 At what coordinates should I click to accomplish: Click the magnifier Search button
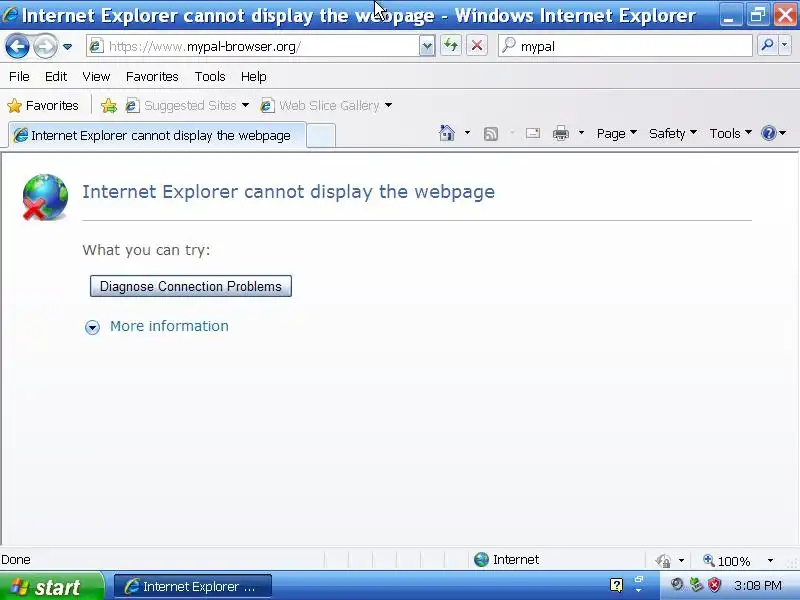pos(767,46)
